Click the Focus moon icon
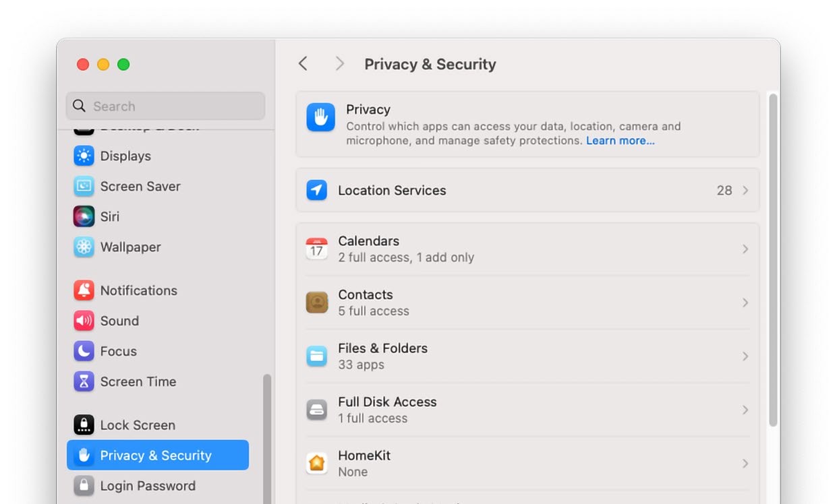 84,351
